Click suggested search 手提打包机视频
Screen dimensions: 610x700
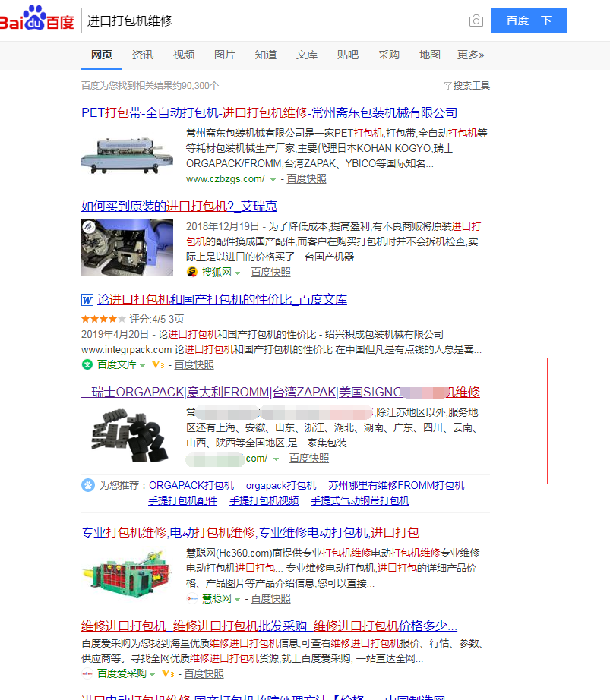pos(264,500)
